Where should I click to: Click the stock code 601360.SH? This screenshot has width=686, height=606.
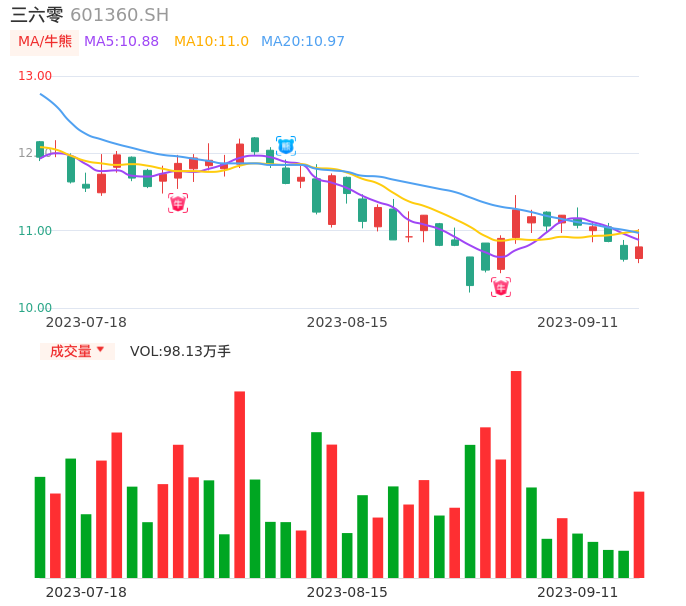coord(119,15)
